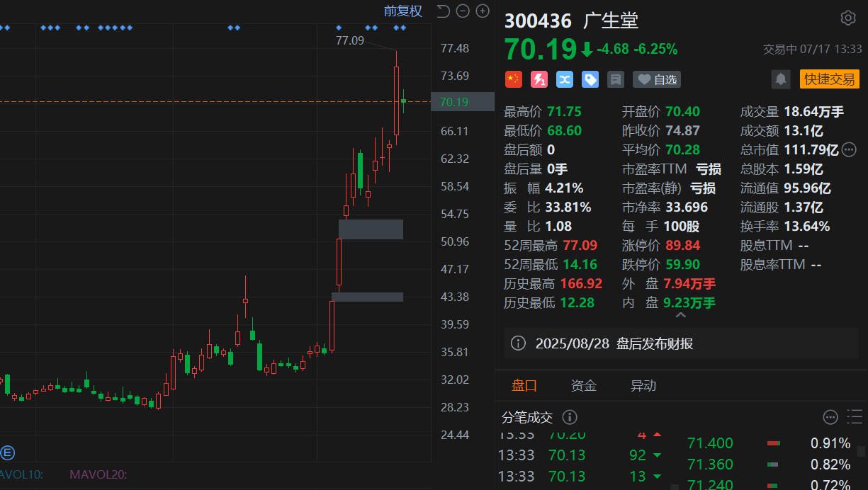This screenshot has width=868, height=490.
Task: Click the China flag market icon
Action: tap(514, 79)
